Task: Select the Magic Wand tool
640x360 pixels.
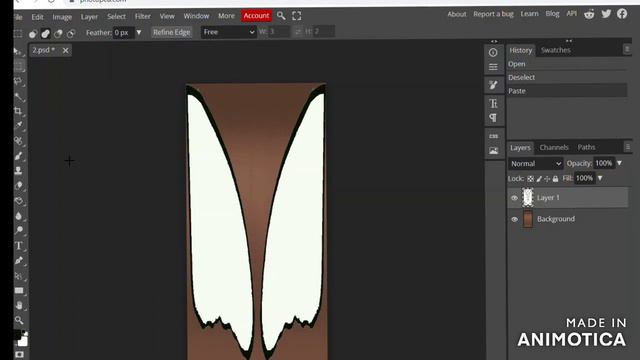Action: tap(18, 96)
